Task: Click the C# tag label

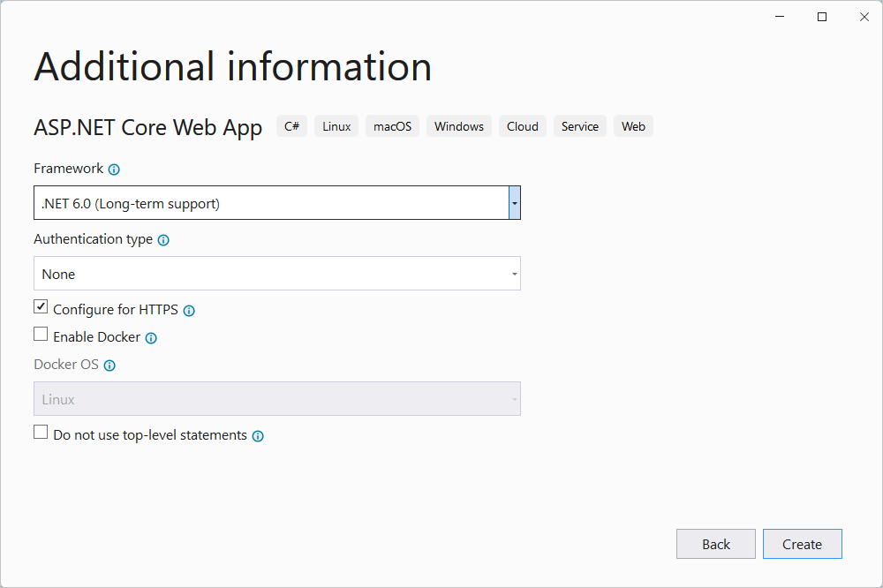Action: (x=291, y=126)
